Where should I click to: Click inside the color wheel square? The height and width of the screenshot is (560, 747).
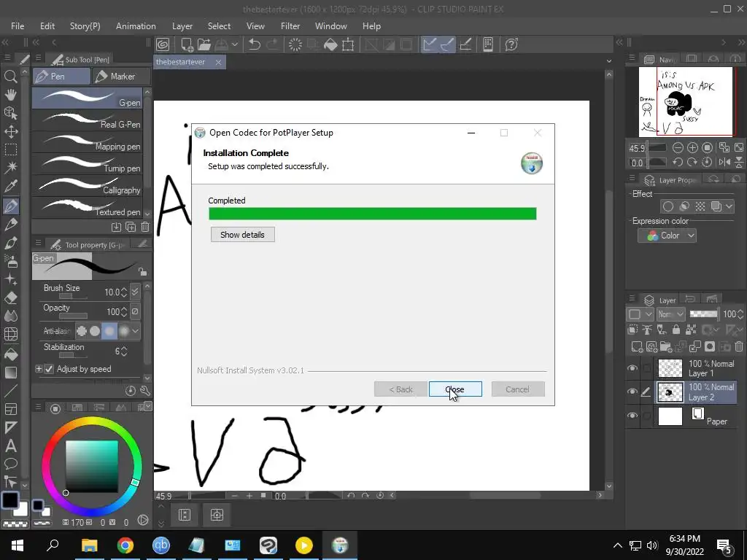[91, 466]
